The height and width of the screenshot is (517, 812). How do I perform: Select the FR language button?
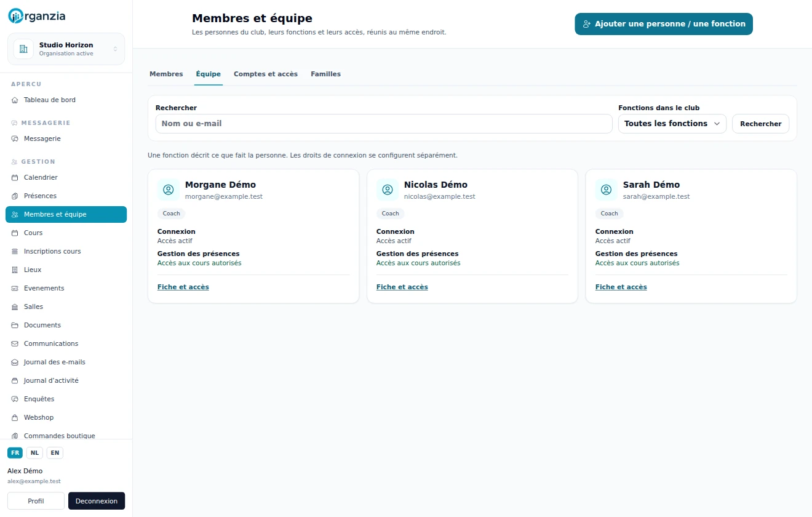15,453
